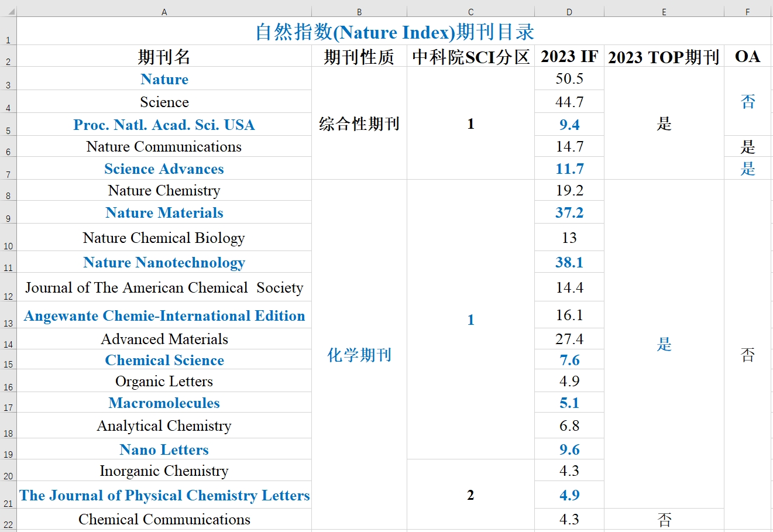This screenshot has height=532, width=773.
Task: Select column B header
Action: click(x=359, y=12)
